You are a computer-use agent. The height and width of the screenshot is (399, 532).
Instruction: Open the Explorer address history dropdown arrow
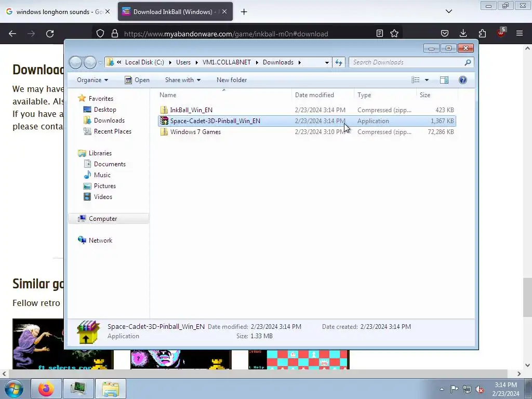click(327, 62)
